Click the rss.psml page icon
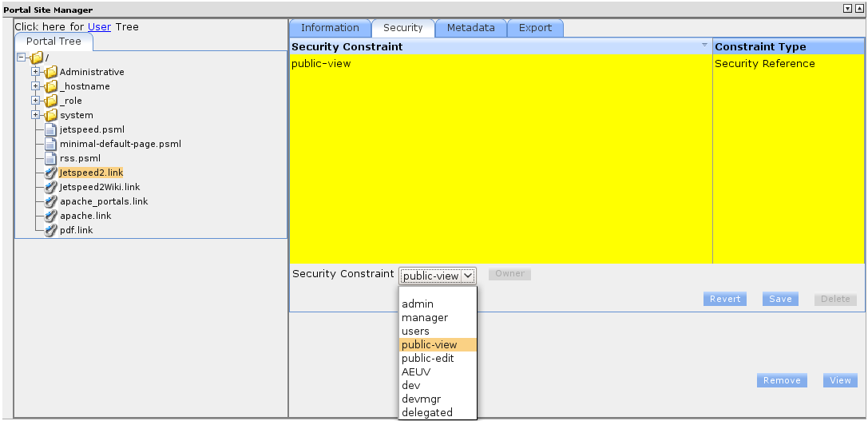The height and width of the screenshot is (421, 868). pos(51,158)
